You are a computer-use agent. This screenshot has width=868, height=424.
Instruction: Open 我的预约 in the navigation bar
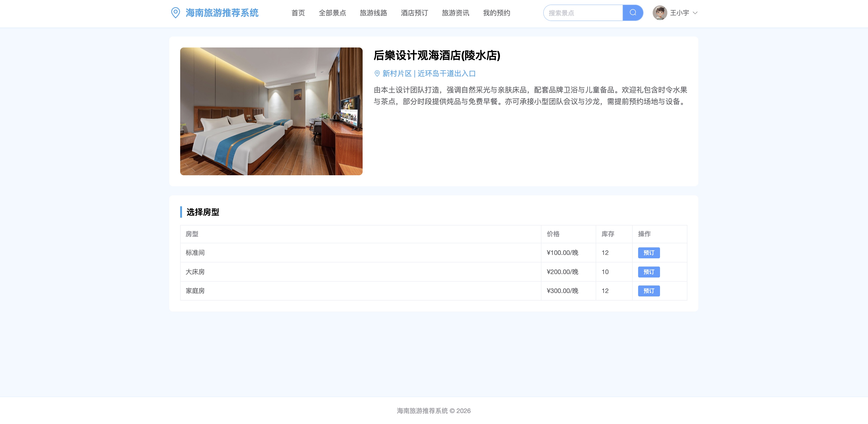(496, 13)
